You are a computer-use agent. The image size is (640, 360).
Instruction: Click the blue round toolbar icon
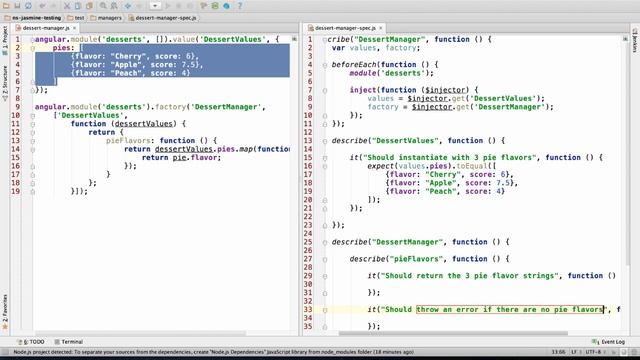227,6
